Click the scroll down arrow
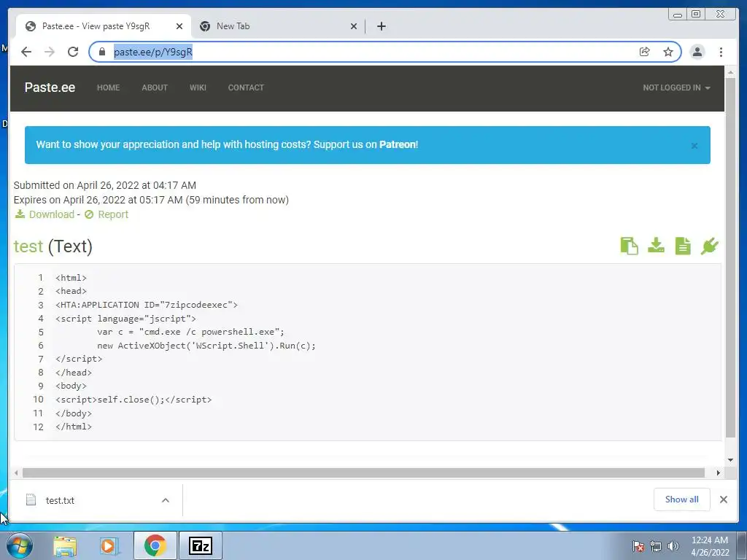Viewport: 747px width, 560px height. (x=730, y=460)
